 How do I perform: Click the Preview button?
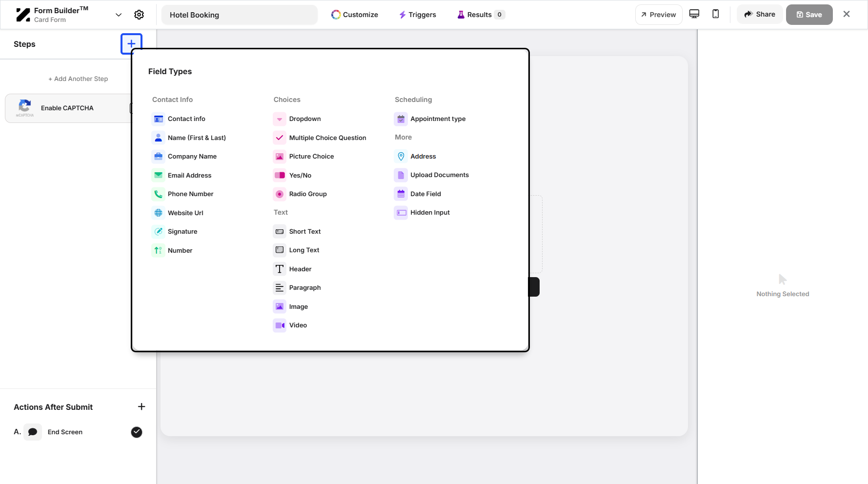pyautogui.click(x=659, y=15)
